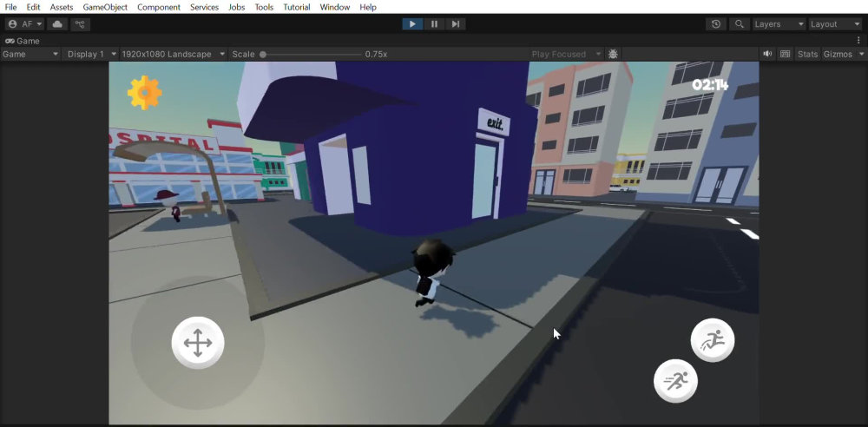Toggle Mute Audio speaker icon
Screen dimensions: 868x427
(767, 55)
